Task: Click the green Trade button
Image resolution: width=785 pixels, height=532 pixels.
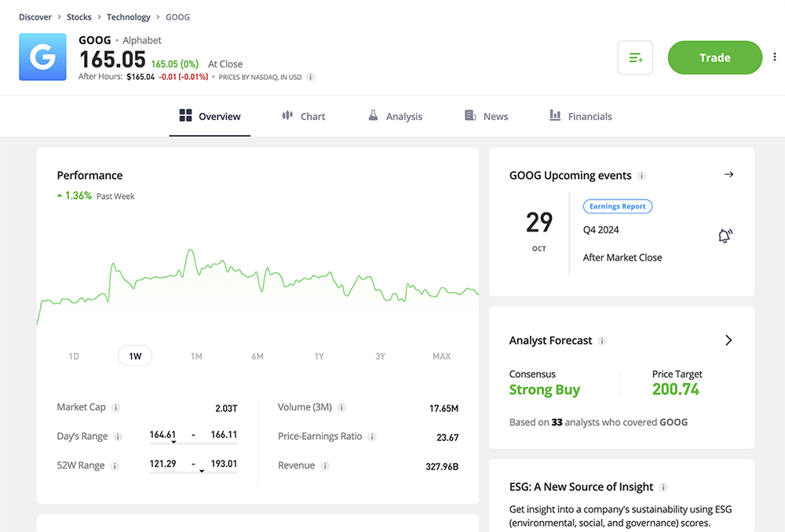Action: 714,57
